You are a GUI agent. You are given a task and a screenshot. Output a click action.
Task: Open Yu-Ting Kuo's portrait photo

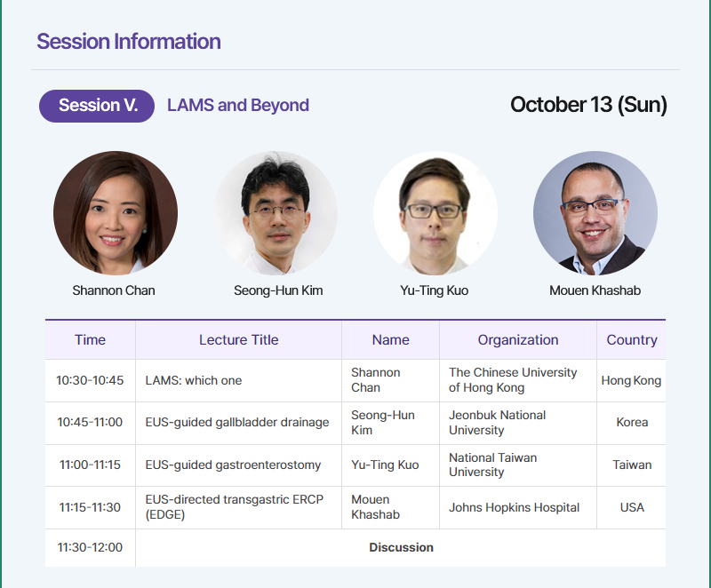435,213
